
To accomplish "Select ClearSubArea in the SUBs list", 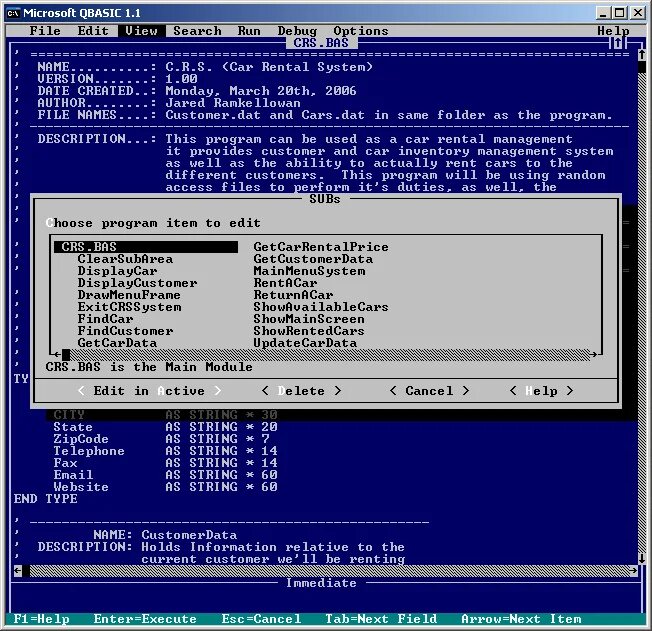I will (x=125, y=259).
